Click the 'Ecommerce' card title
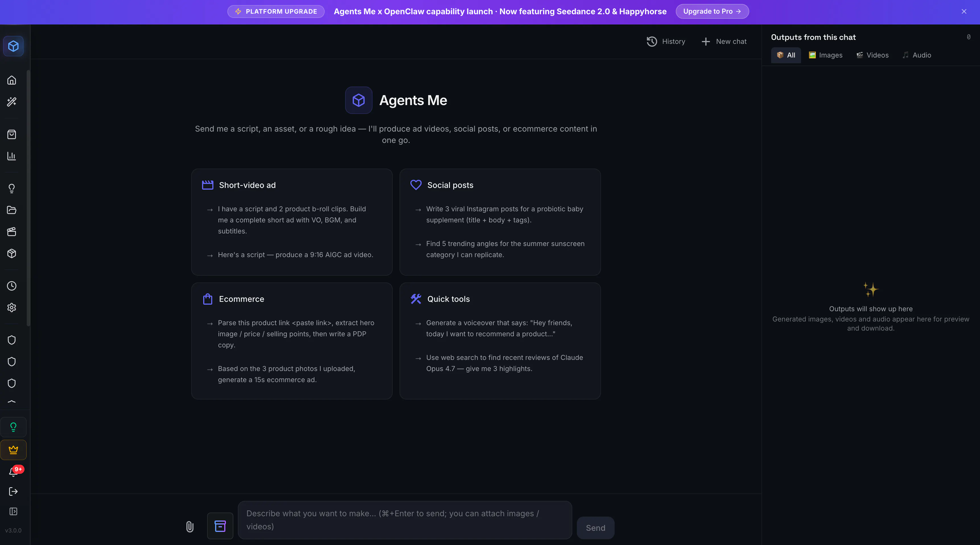 tap(242, 299)
